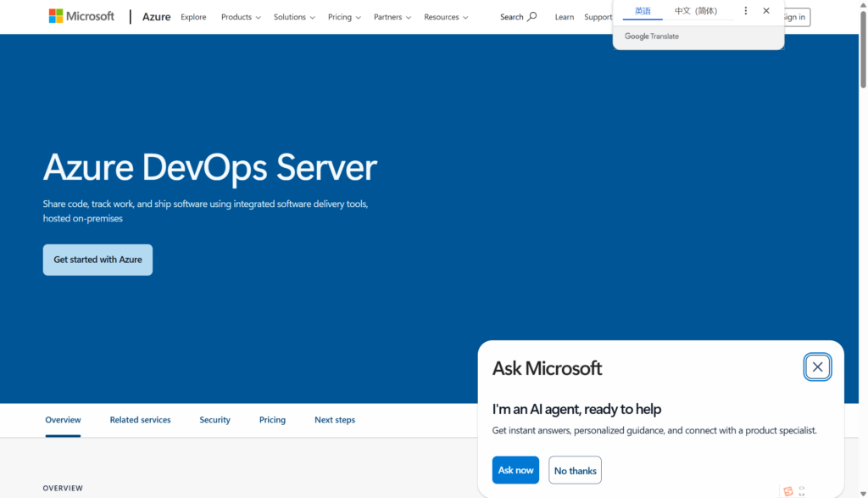868x498 pixels.
Task: Select the Security section tab
Action: pyautogui.click(x=214, y=420)
